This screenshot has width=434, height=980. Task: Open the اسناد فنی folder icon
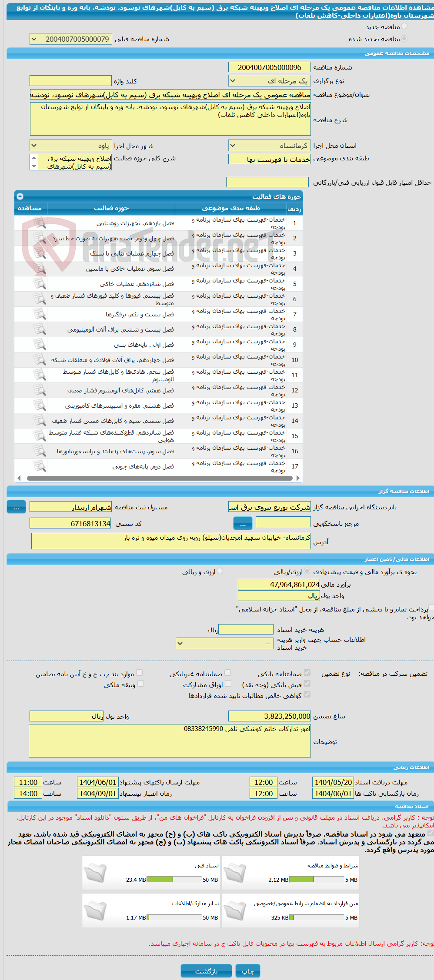pyautogui.click(x=95, y=873)
